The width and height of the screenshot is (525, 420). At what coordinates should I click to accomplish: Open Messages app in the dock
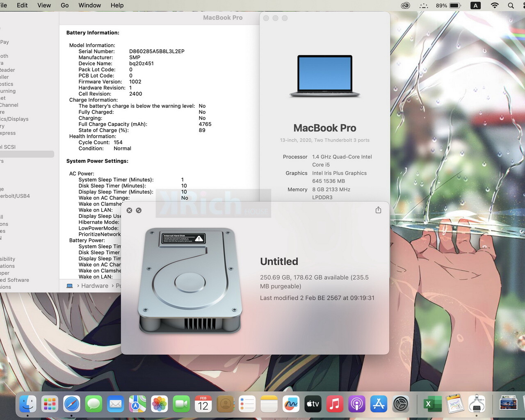[94, 404]
